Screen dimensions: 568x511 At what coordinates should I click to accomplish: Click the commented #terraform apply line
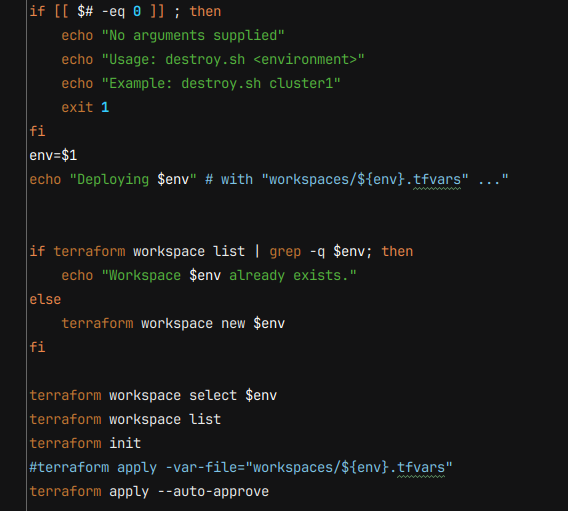tap(241, 467)
